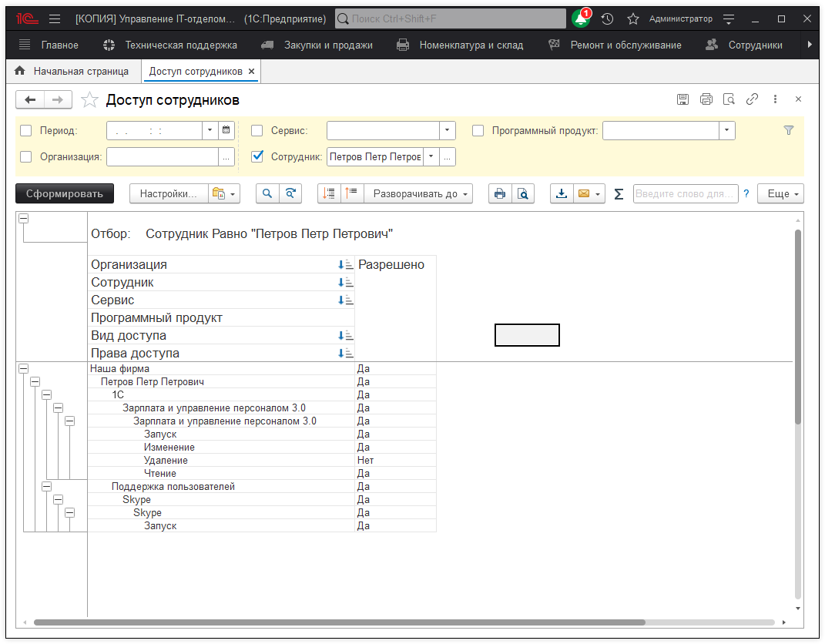The image size is (825, 644).
Task: Open the notifications bell icon
Action: tap(580, 18)
